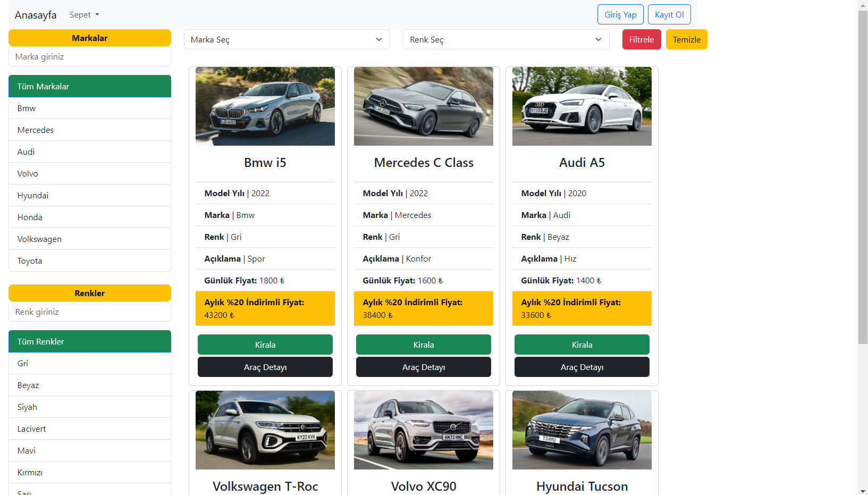Click the yellow Temizle button
Image resolution: width=868 pixels, height=495 pixels.
pyautogui.click(x=687, y=39)
